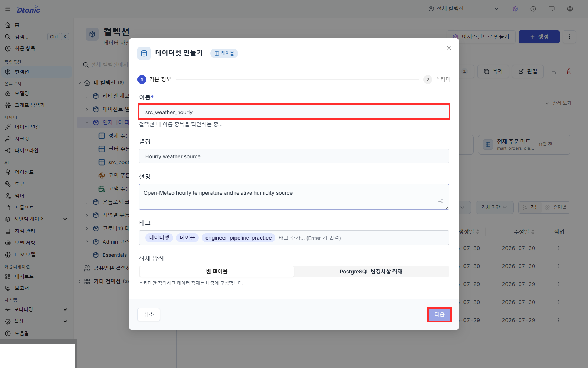
Task: Open the 전체 기간 period dropdown
Action: click(x=494, y=208)
